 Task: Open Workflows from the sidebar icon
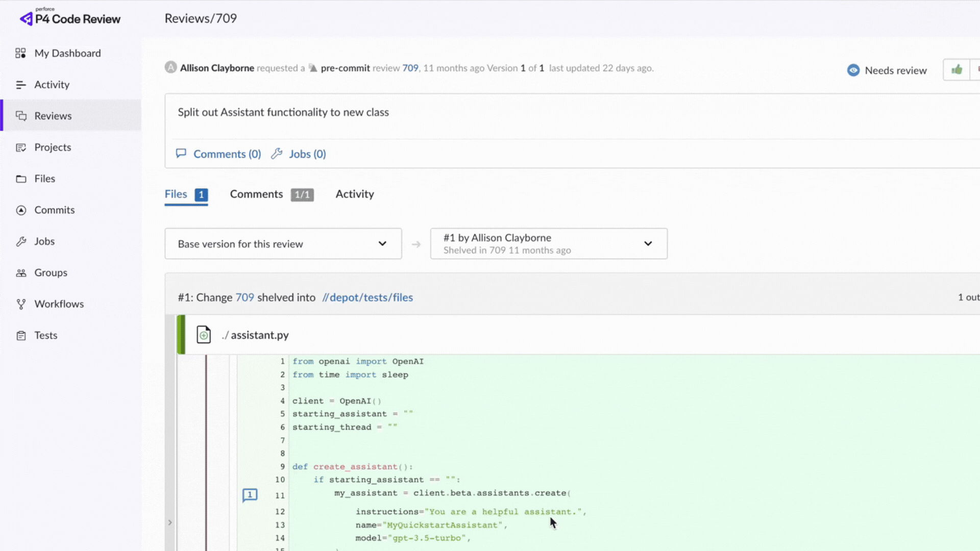pos(21,304)
